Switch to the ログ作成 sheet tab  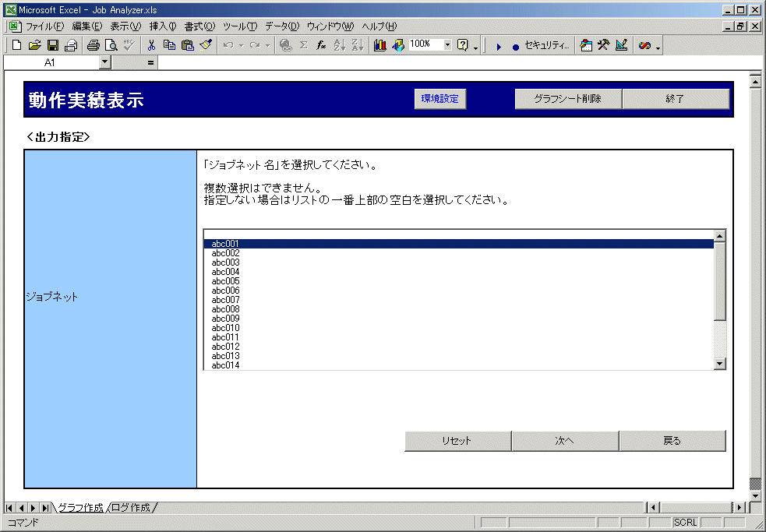pyautogui.click(x=131, y=508)
